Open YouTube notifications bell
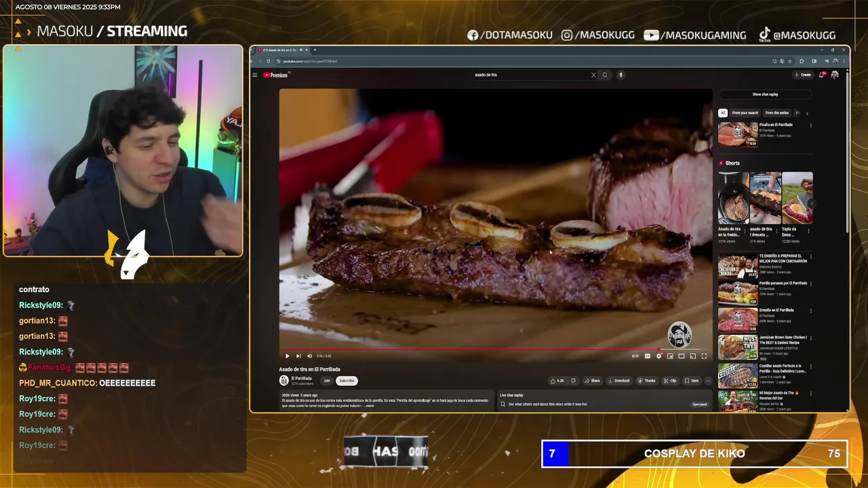Image resolution: width=868 pixels, height=488 pixels. coord(823,75)
